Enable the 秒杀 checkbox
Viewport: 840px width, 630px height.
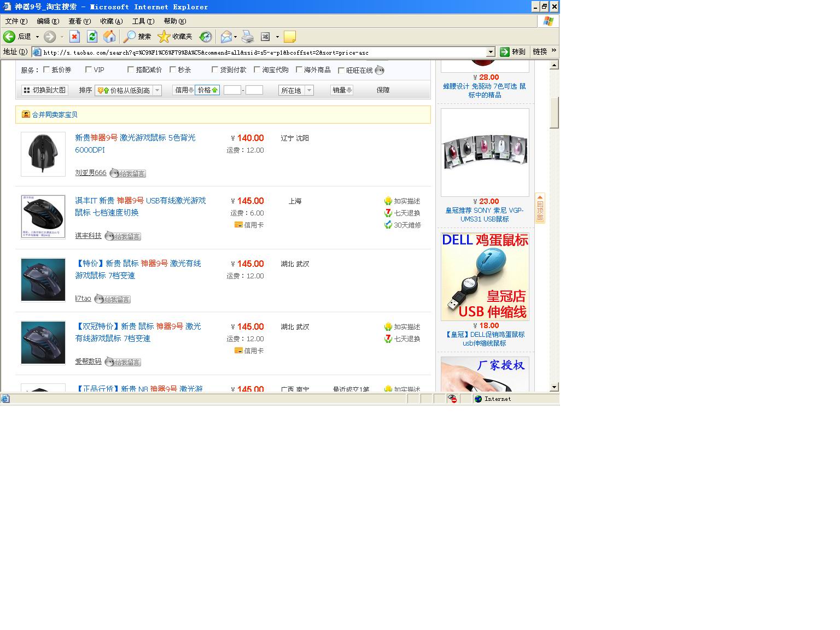click(x=173, y=69)
